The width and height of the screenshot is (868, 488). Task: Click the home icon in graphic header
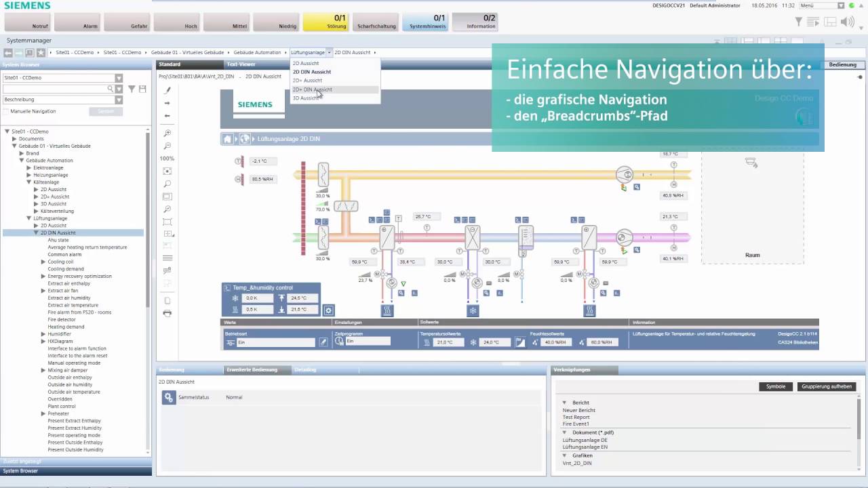click(227, 139)
